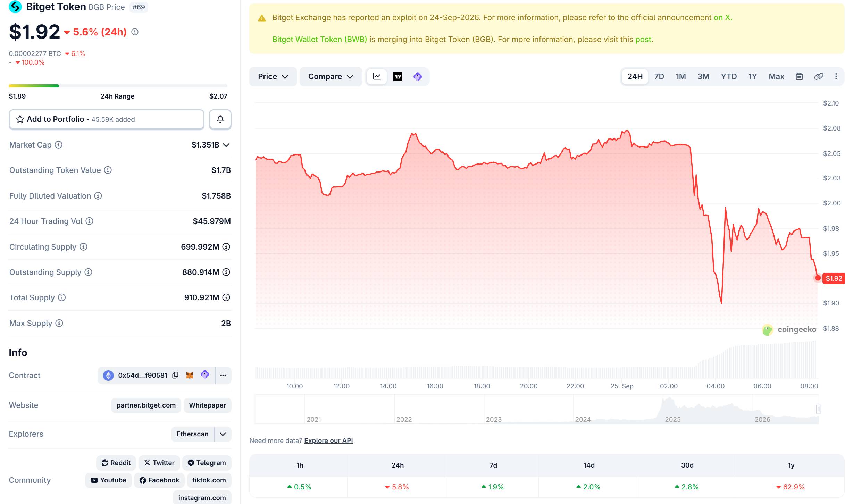Viewport: 845px width, 504px height.
Task: Click the 24h Range progress bar
Action: (118, 86)
